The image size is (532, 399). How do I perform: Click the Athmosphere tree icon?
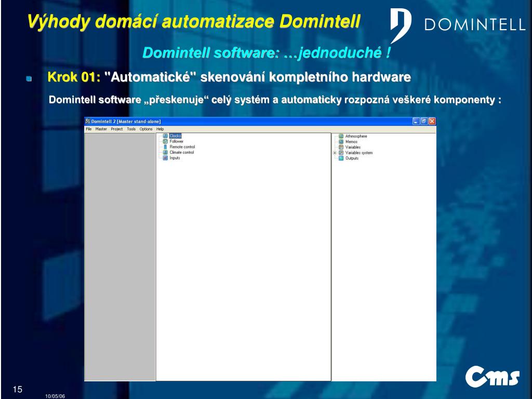point(341,136)
